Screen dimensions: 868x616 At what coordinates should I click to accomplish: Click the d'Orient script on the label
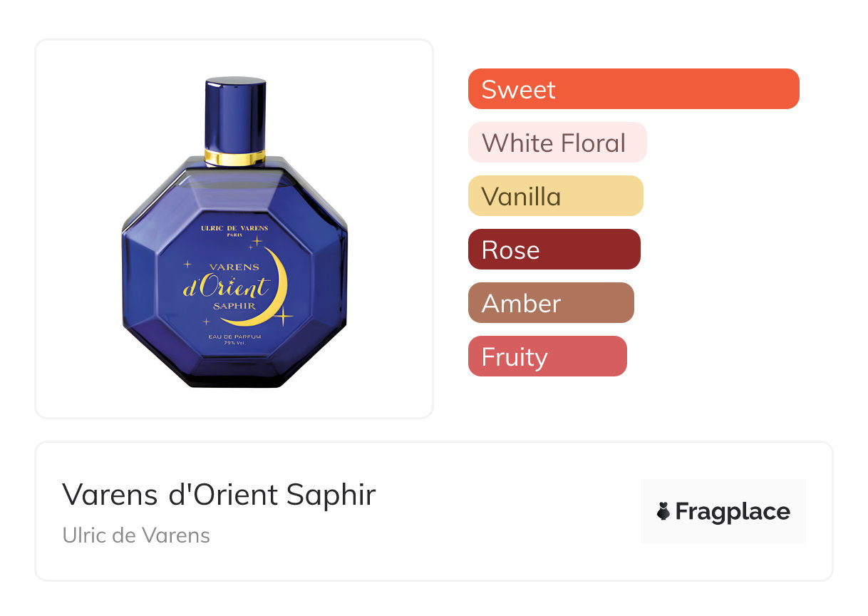click(x=225, y=286)
